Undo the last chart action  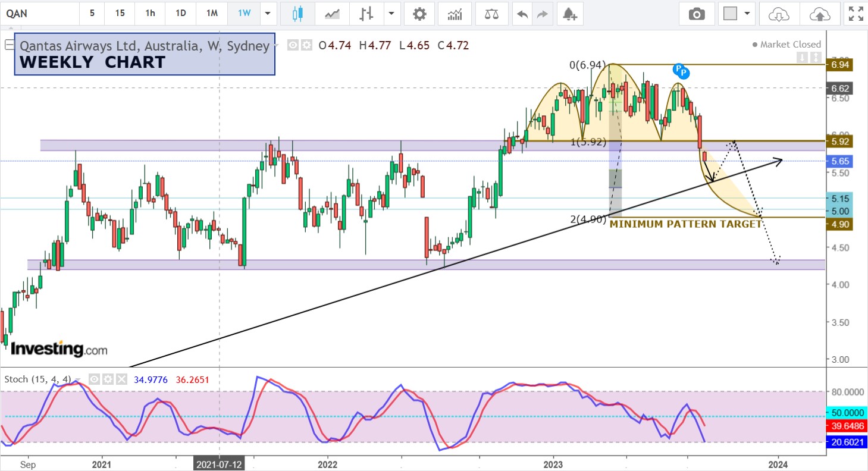tap(523, 13)
